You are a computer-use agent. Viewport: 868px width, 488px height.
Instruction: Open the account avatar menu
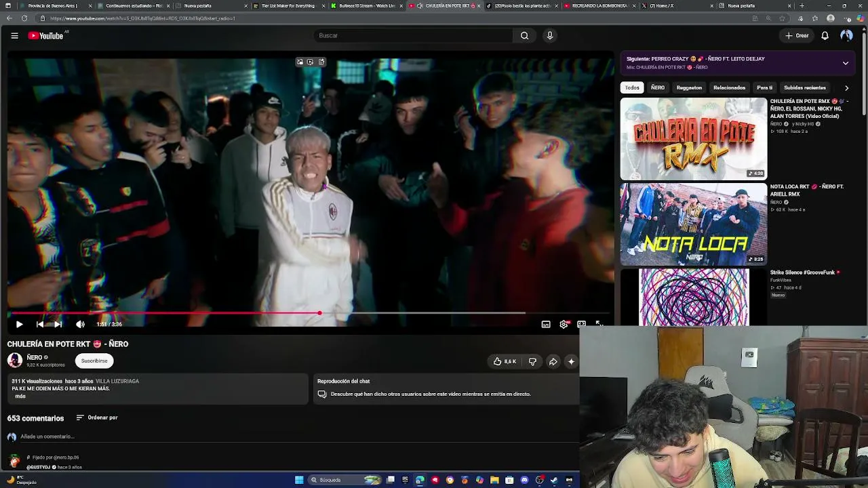click(846, 36)
